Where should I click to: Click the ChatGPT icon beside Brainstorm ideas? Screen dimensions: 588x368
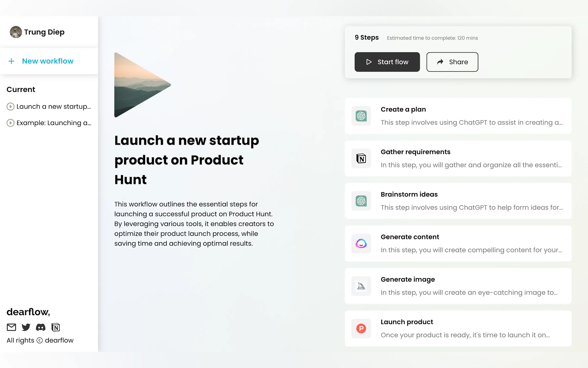pyautogui.click(x=361, y=201)
